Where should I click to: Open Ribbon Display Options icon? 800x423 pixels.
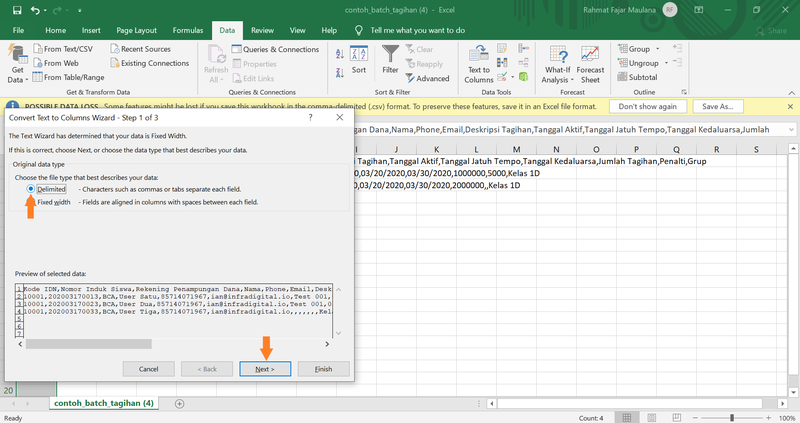click(x=699, y=10)
